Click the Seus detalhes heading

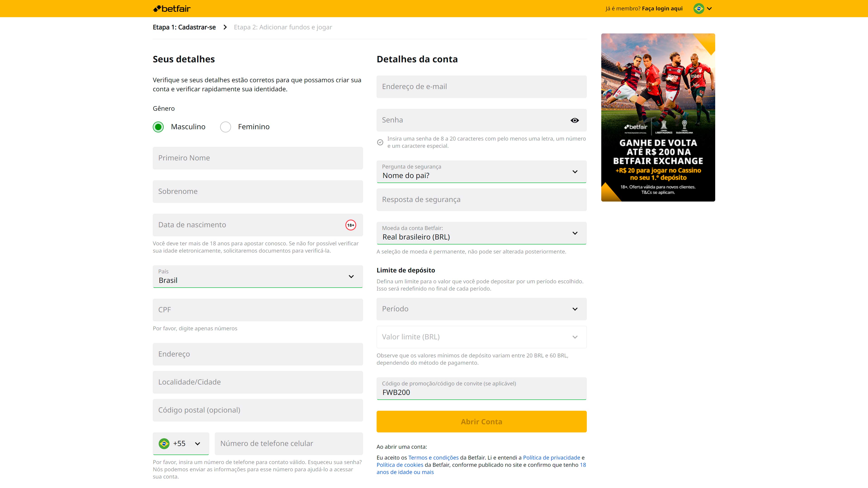(184, 59)
